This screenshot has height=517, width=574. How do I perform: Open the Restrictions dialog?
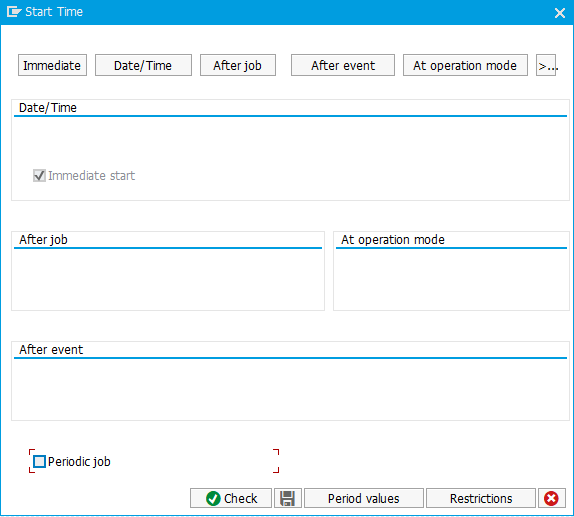tap(481, 498)
